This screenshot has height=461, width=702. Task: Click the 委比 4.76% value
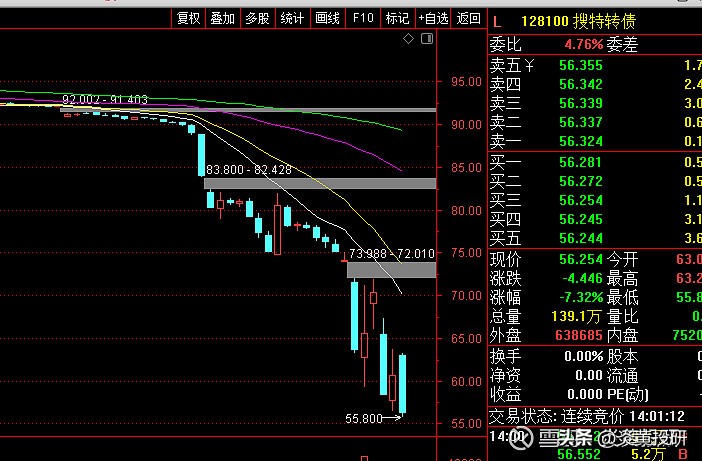(583, 44)
